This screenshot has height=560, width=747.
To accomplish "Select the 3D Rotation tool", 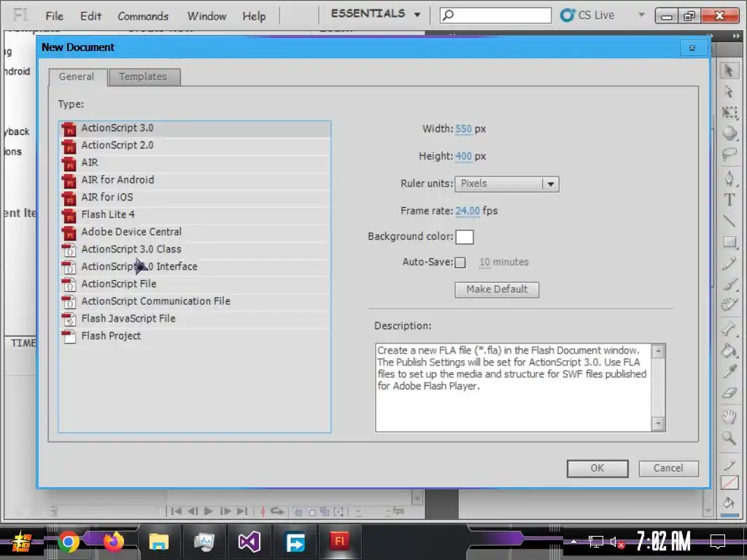I will (729, 133).
